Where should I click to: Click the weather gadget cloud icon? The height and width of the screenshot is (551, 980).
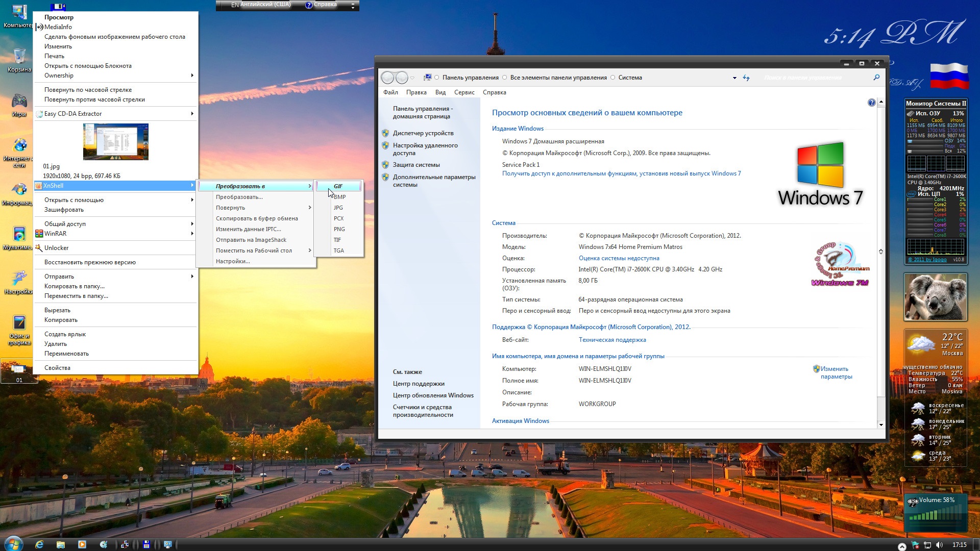click(x=921, y=343)
